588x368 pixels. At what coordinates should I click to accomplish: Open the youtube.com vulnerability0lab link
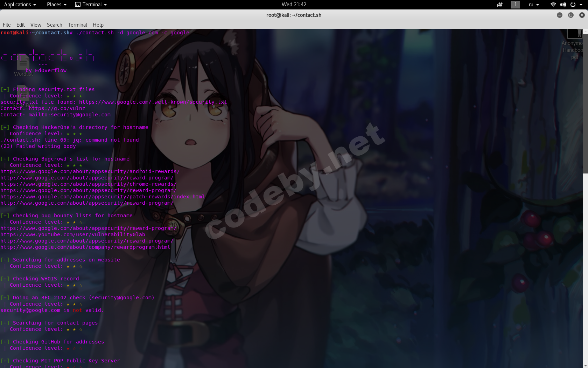click(73, 234)
